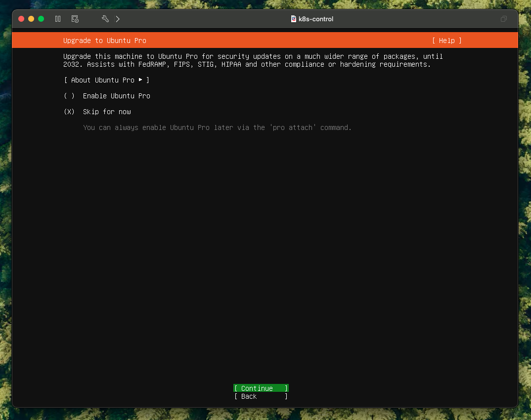Click the Upgrade to Ubuntu Pro heading

[x=105, y=41]
